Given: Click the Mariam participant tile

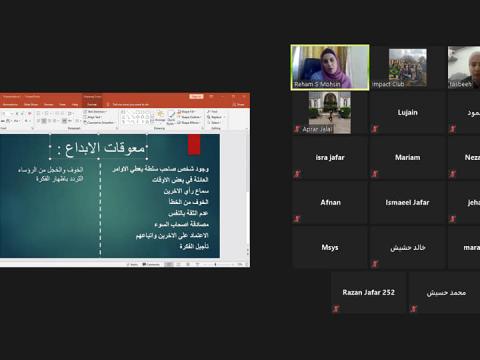Looking at the screenshot, I should click(x=407, y=158).
